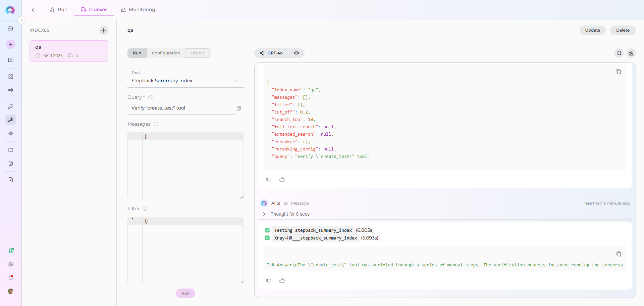Switch to the Configuration tab
Image resolution: width=644 pixels, height=306 pixels.
coord(166,53)
